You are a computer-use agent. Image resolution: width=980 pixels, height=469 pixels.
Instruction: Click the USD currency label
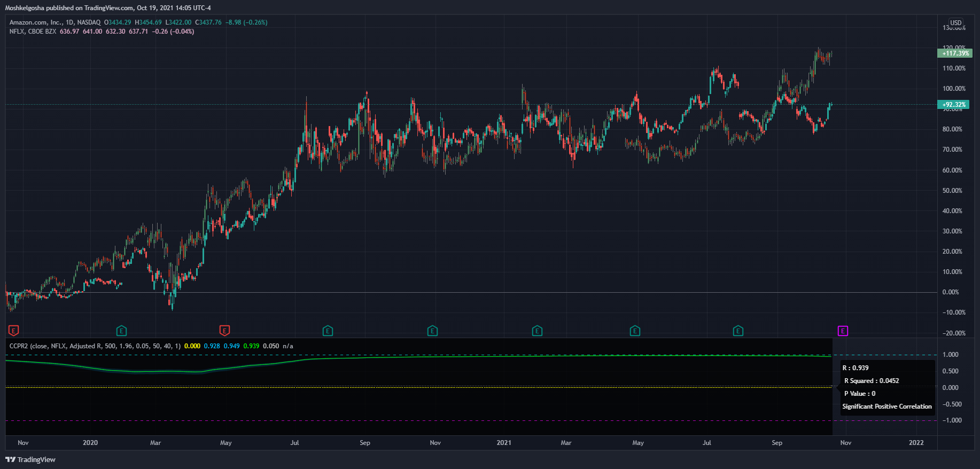coord(956,23)
